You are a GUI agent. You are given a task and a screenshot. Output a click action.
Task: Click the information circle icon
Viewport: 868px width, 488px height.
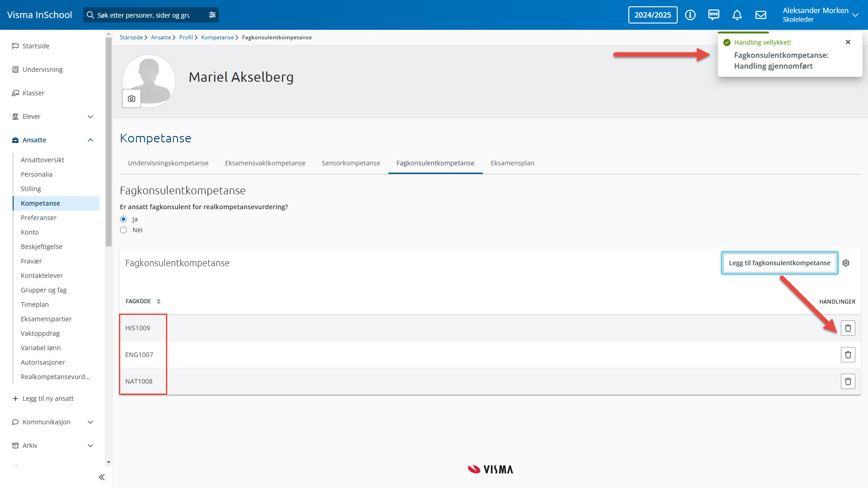pos(690,15)
